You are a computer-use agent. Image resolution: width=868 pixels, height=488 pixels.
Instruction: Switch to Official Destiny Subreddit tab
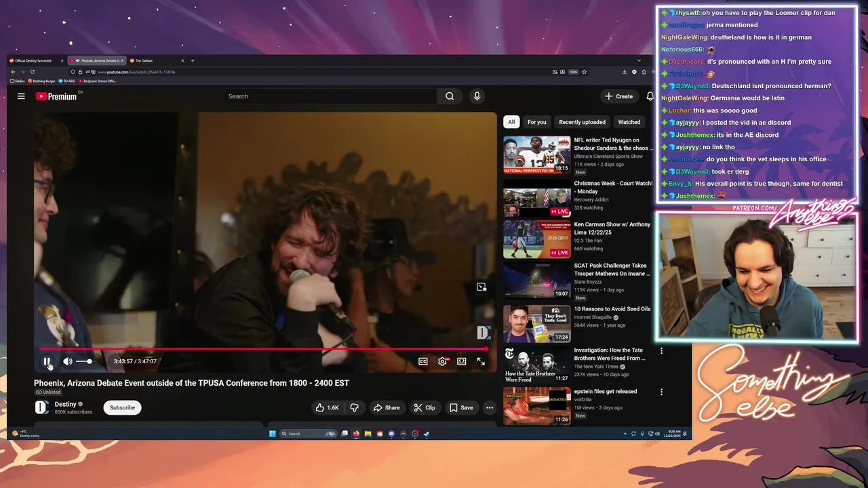pos(37,60)
